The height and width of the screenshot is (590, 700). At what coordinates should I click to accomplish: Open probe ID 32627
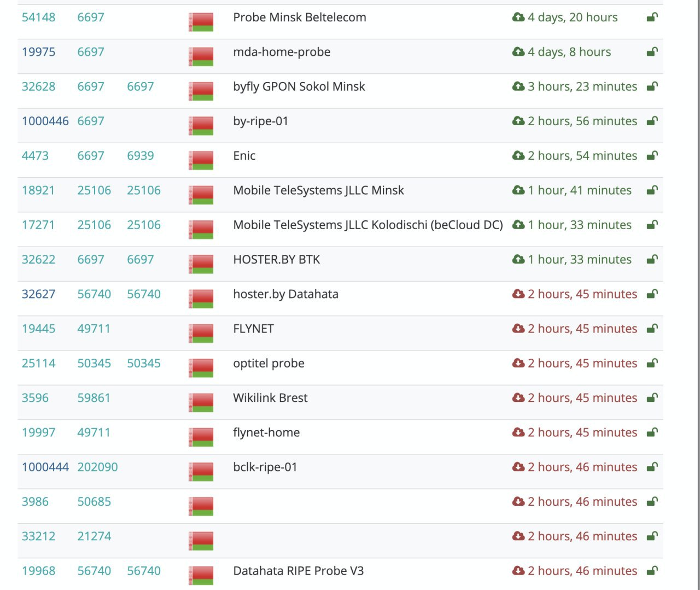[38, 294]
